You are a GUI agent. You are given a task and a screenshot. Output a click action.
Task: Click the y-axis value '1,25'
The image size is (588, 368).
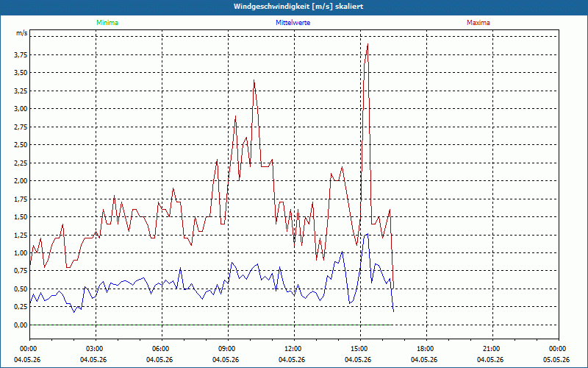point(21,235)
